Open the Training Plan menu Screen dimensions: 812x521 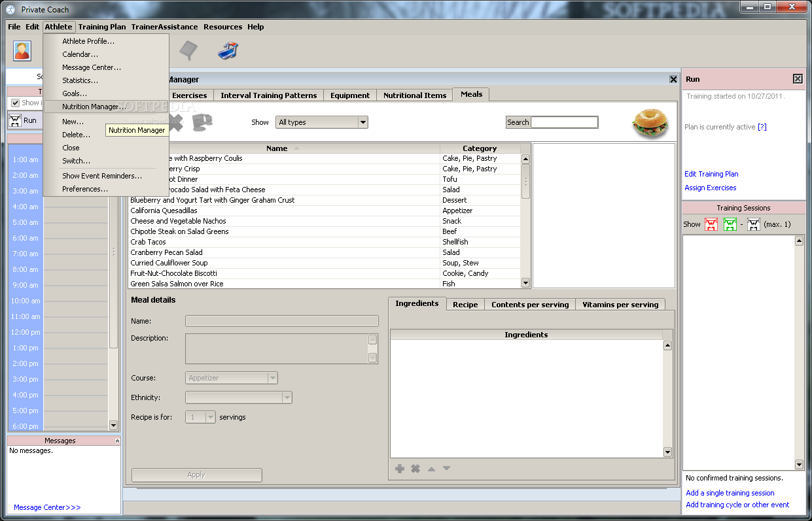point(102,27)
